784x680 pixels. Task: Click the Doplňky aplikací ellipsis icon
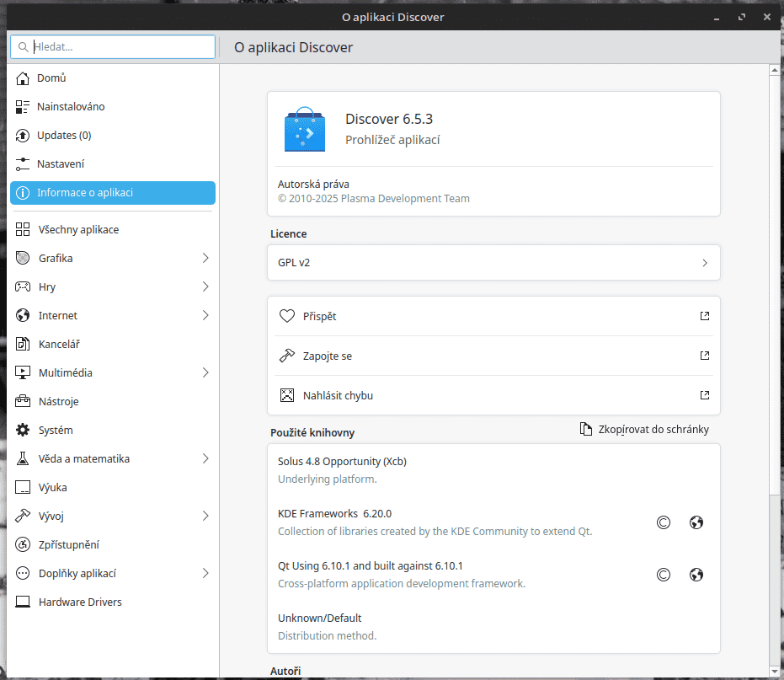(23, 574)
